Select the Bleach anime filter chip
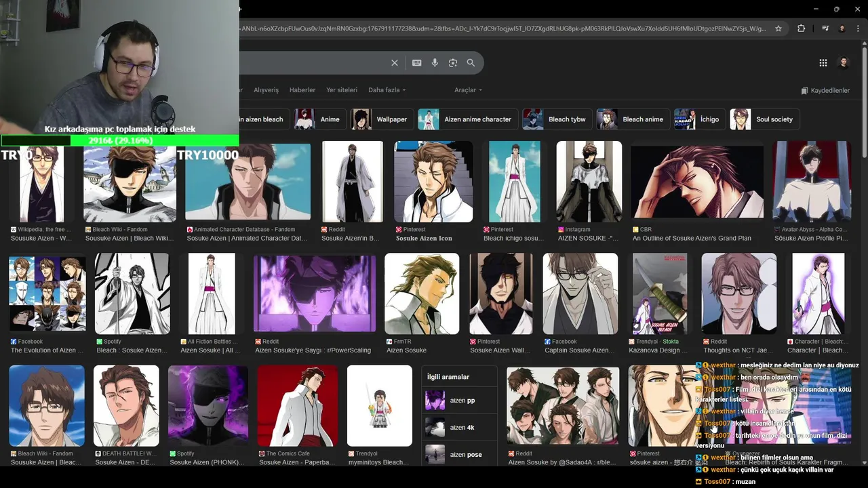The height and width of the screenshot is (488, 868). pyautogui.click(x=633, y=119)
